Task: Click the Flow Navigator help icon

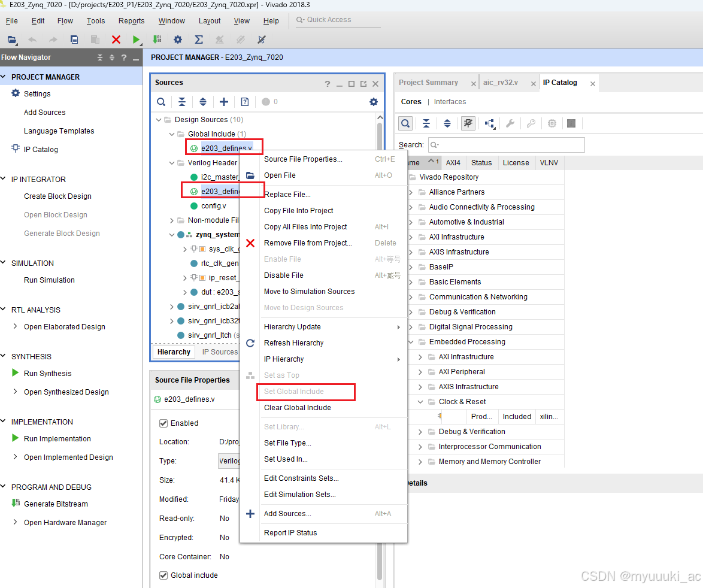Action: (x=124, y=57)
